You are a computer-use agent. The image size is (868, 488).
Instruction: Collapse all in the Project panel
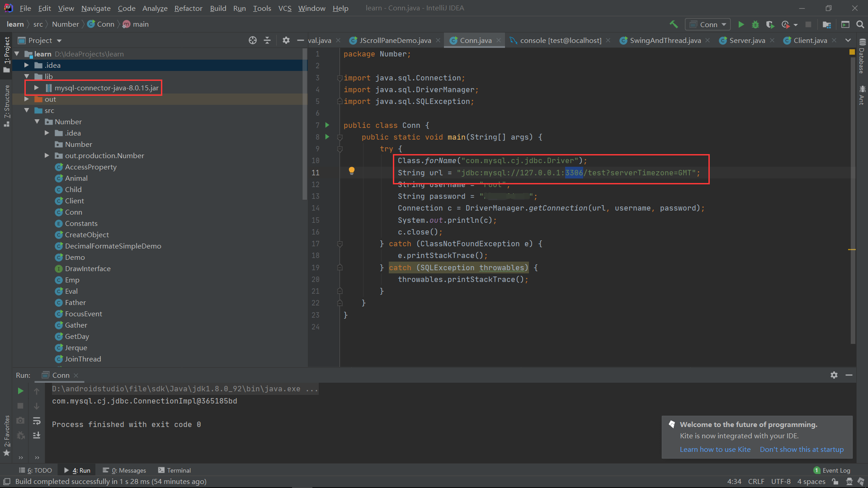click(267, 40)
